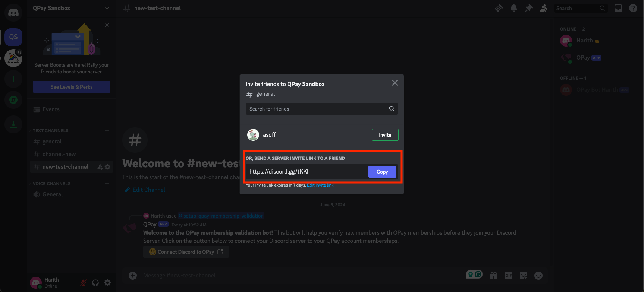Viewport: 644px width, 292px height.
Task: Click the header Search field
Action: click(x=580, y=8)
